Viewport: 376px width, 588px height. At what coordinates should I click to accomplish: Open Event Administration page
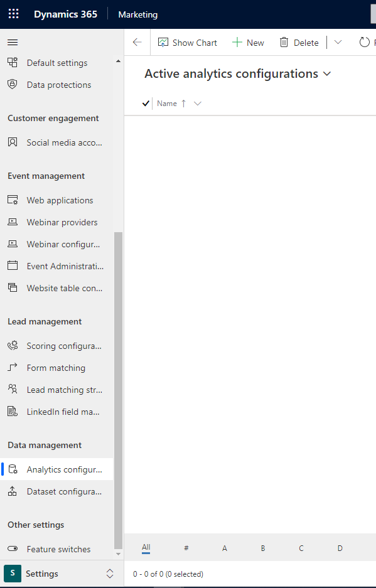click(x=65, y=266)
